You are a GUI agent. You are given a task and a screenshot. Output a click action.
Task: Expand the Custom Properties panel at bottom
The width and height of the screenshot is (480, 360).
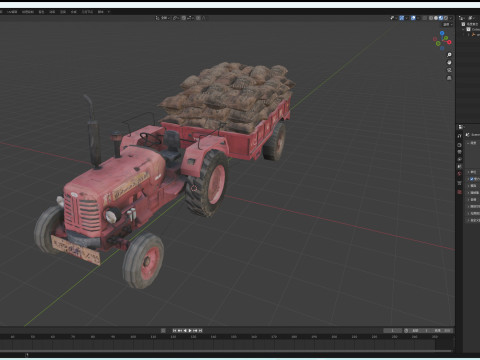(x=468, y=220)
